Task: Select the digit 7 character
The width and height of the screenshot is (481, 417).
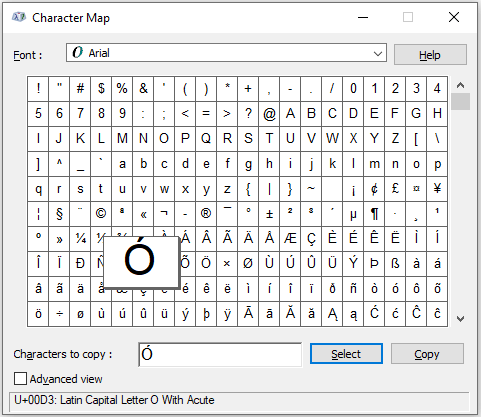Action: [x=80, y=114]
